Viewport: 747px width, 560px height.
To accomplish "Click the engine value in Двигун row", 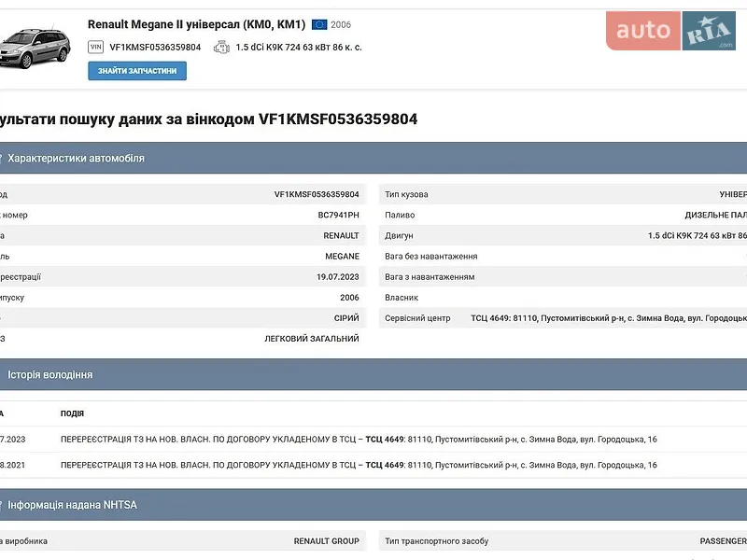I will 697,236.
